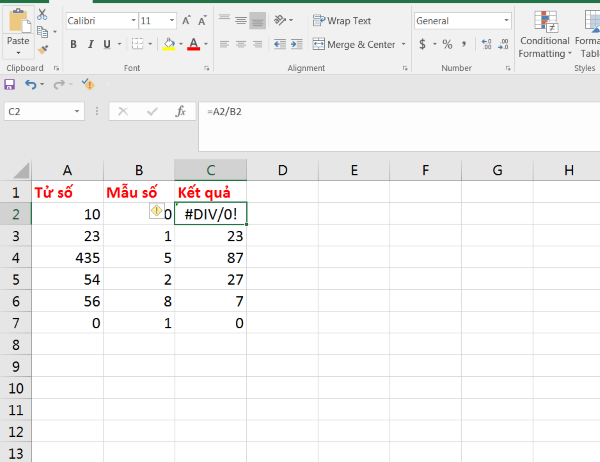This screenshot has height=462, width=600.
Task: Select row 4 header
Action: (x=15, y=257)
